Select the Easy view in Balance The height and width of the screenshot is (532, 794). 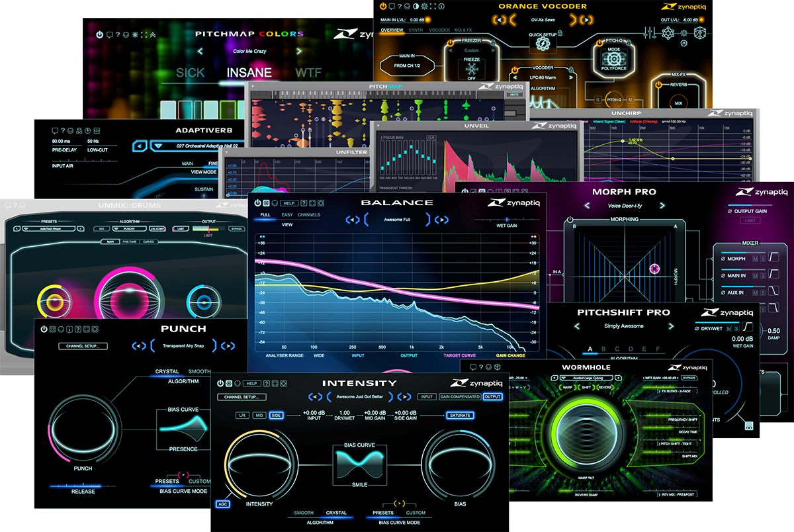pyautogui.click(x=287, y=215)
